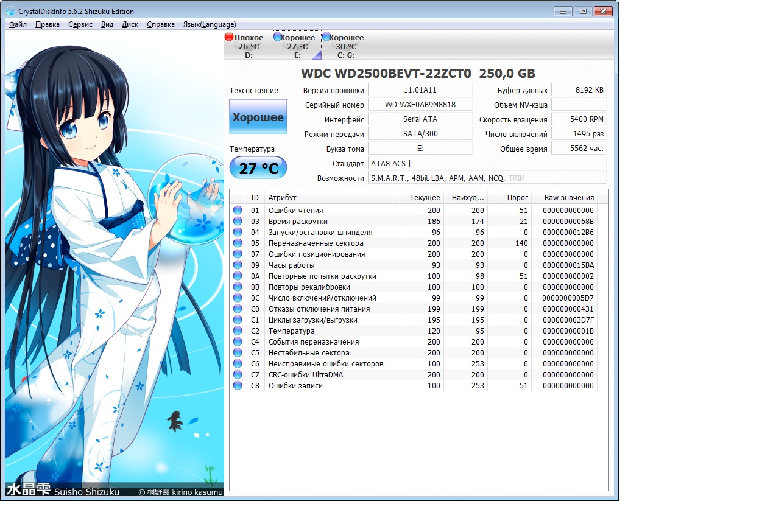Click status orb for Температура attribute row
Screen dimensions: 776x532
click(x=238, y=331)
